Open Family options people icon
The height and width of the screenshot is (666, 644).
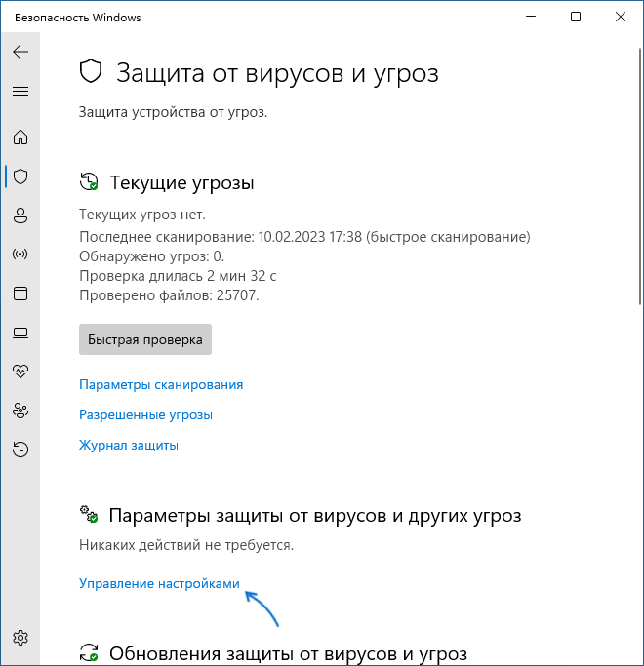(20, 411)
